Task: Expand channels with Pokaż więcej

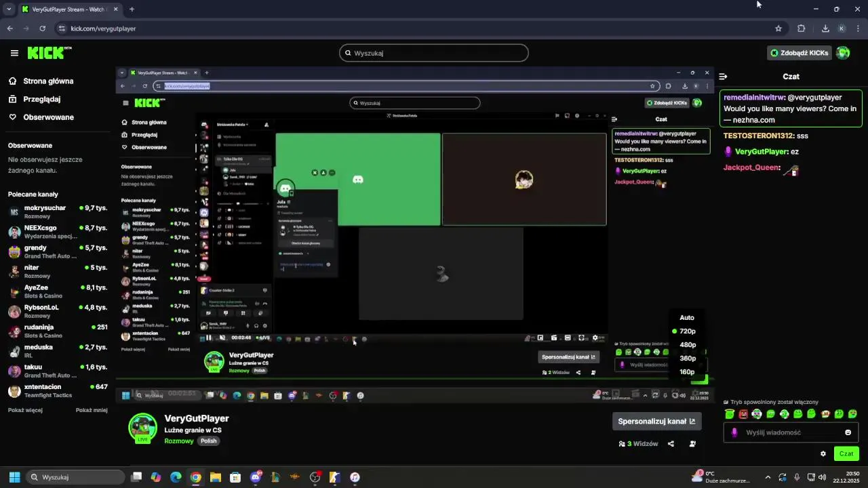Action: [x=24, y=410]
